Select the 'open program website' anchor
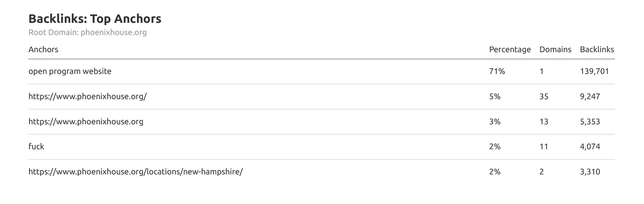The height and width of the screenshot is (204, 644). click(70, 71)
